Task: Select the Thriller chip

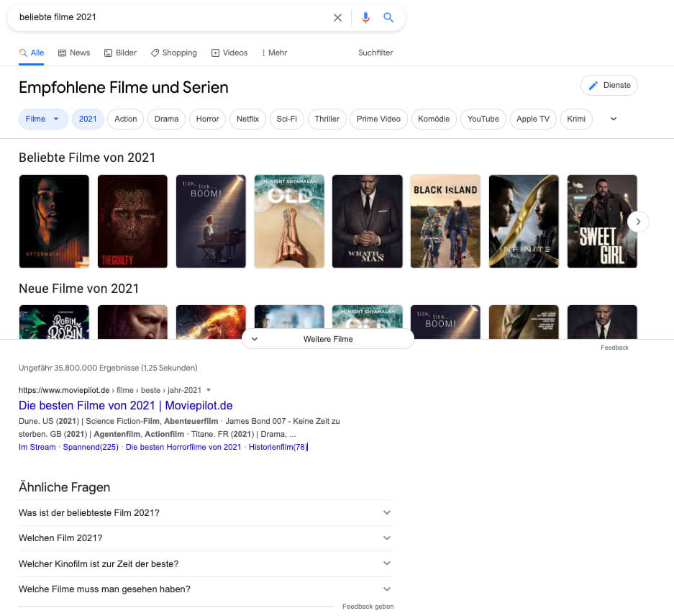Action: (x=327, y=119)
